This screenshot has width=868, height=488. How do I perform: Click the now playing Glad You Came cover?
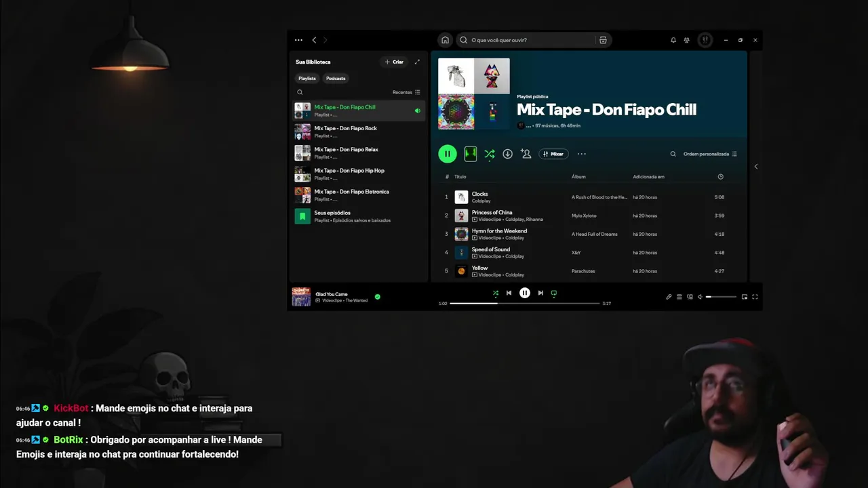301,297
